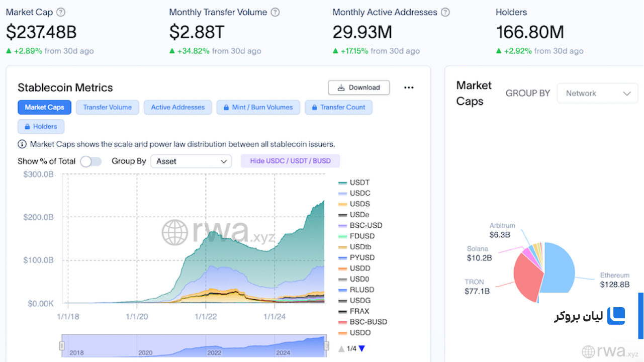Click the Monthly Active Addresses help icon
The image size is (644, 362).
445,12
